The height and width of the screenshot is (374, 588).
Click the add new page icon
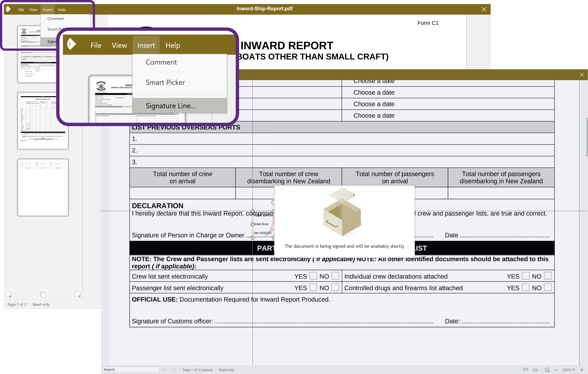point(9,295)
